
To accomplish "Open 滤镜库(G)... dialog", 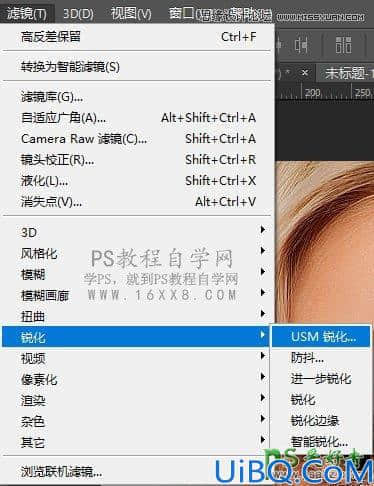I will coord(138,97).
